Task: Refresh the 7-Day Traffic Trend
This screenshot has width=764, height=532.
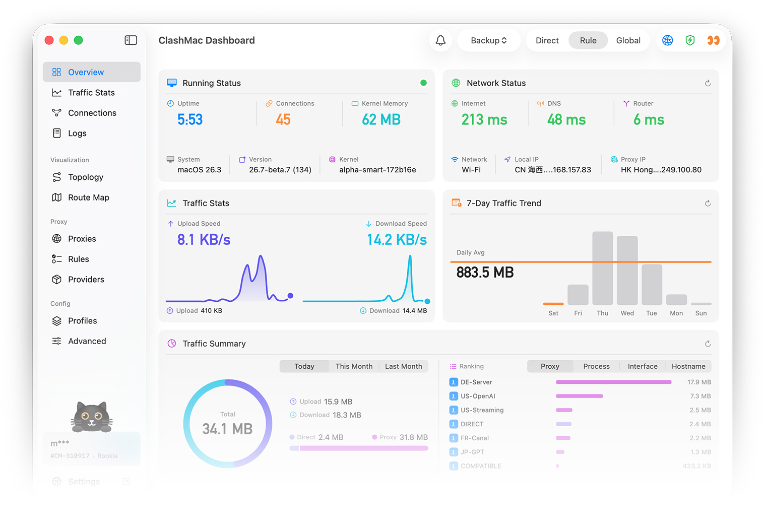Action: (x=708, y=203)
